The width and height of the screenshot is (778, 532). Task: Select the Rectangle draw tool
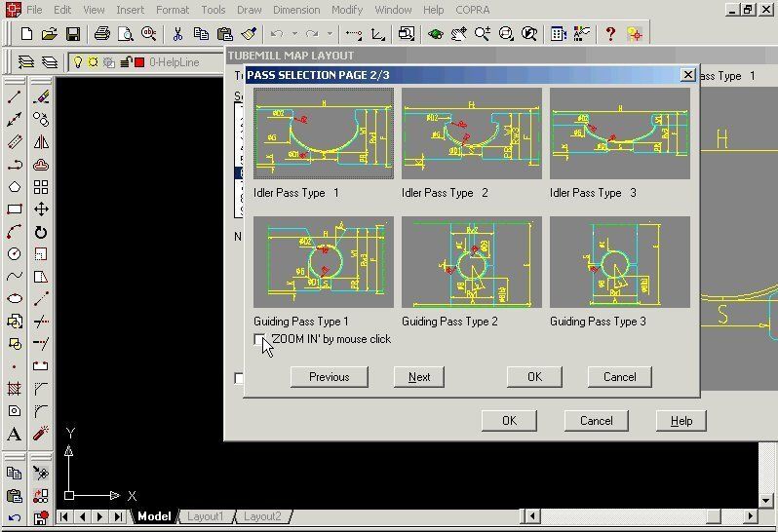pyautogui.click(x=15, y=209)
